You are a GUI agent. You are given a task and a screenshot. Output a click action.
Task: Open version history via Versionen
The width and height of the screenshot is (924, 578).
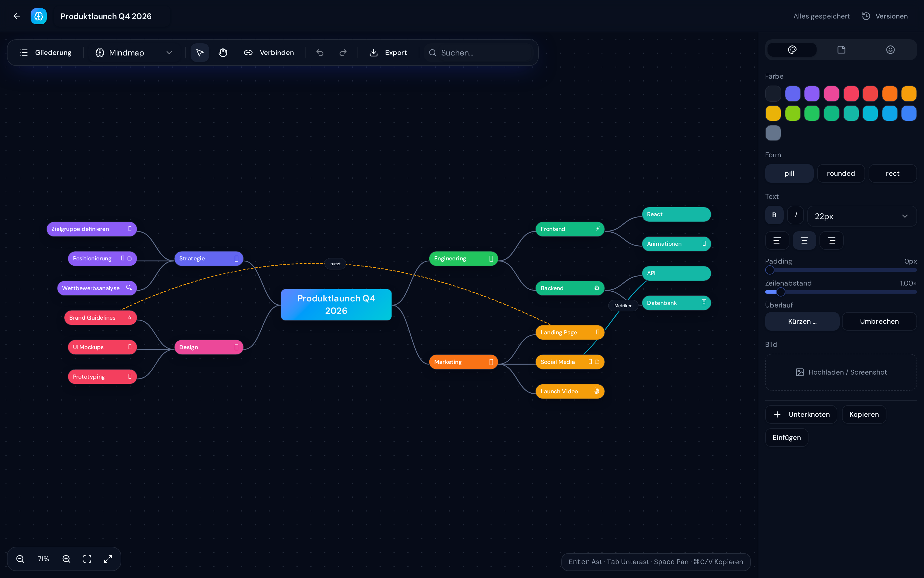[885, 16]
